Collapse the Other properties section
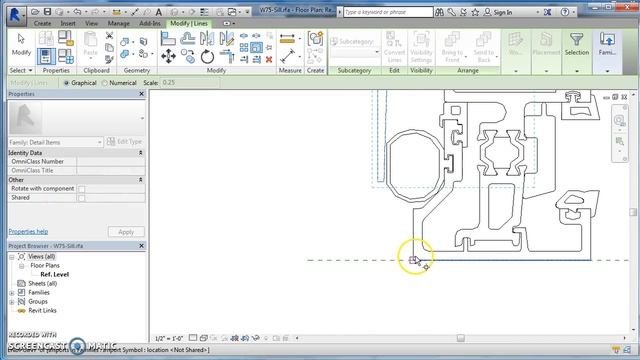Screen dimensions: 640x360 (140, 180)
